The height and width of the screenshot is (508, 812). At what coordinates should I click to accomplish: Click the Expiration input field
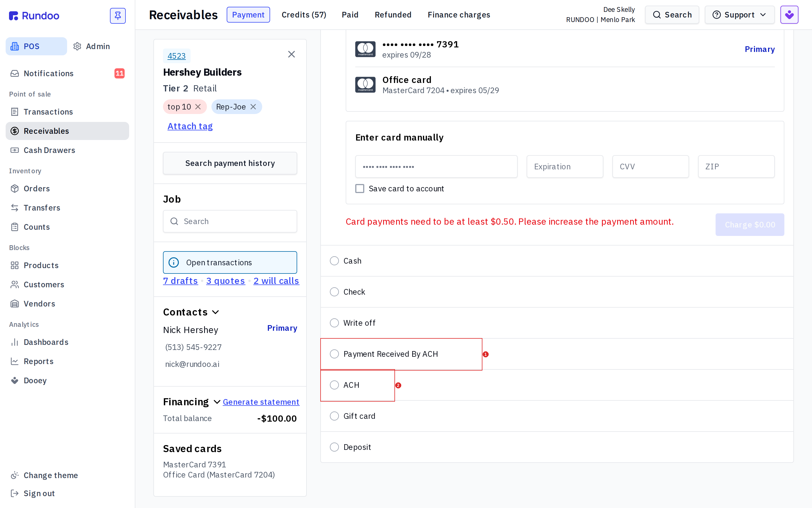tap(565, 167)
